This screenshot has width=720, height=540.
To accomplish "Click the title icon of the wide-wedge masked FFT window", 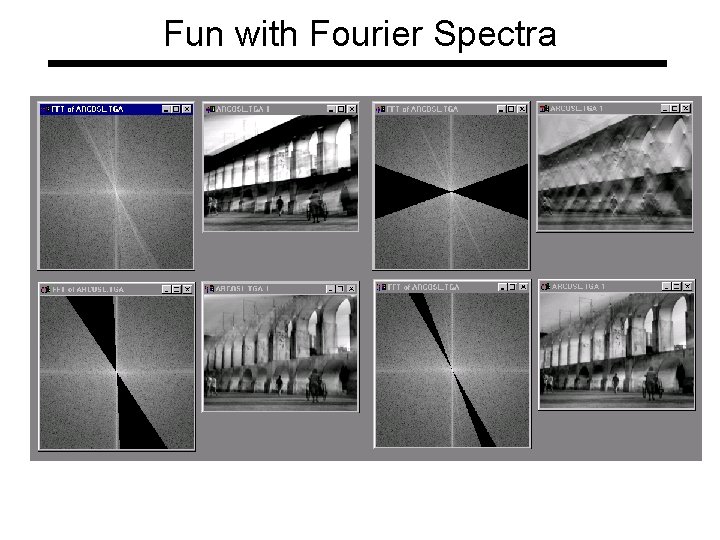I will [x=45, y=290].
